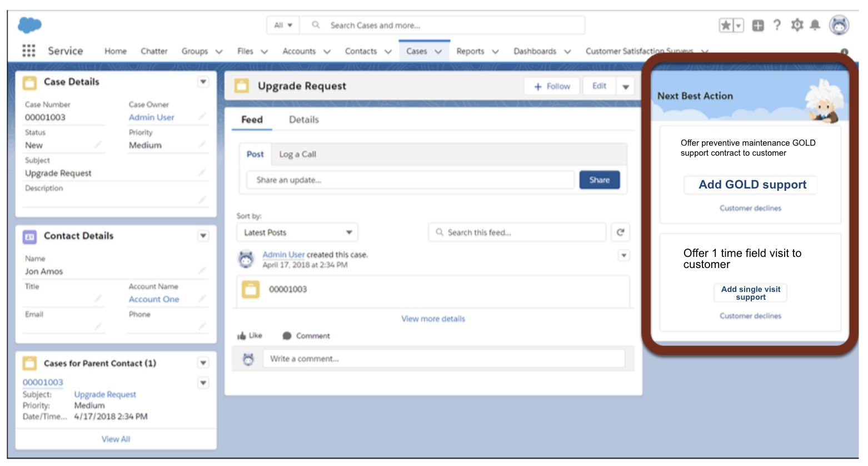Image resolution: width=868 pixels, height=466 pixels.
Task: Open the Upgrade Request subject link
Action: point(105,394)
